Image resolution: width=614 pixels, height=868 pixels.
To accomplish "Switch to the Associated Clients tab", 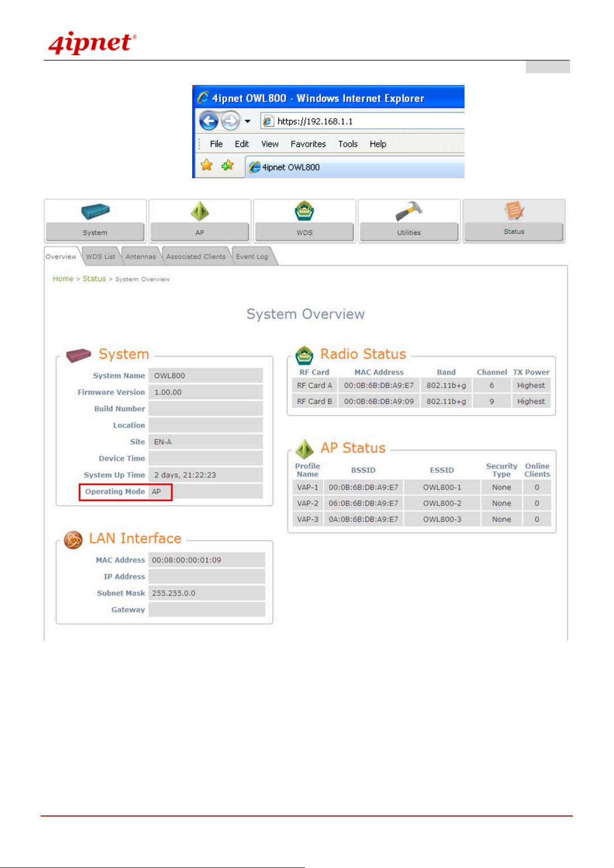I will click(196, 257).
